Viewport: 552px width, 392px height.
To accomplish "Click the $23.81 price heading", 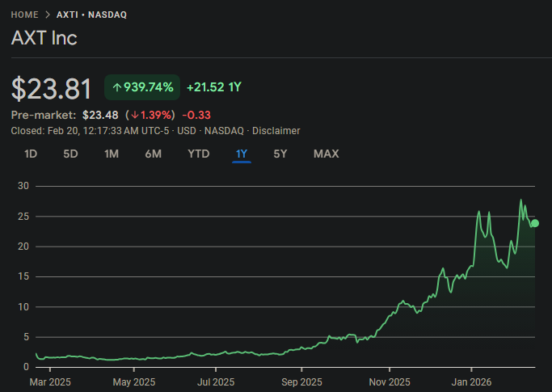I will pos(52,89).
